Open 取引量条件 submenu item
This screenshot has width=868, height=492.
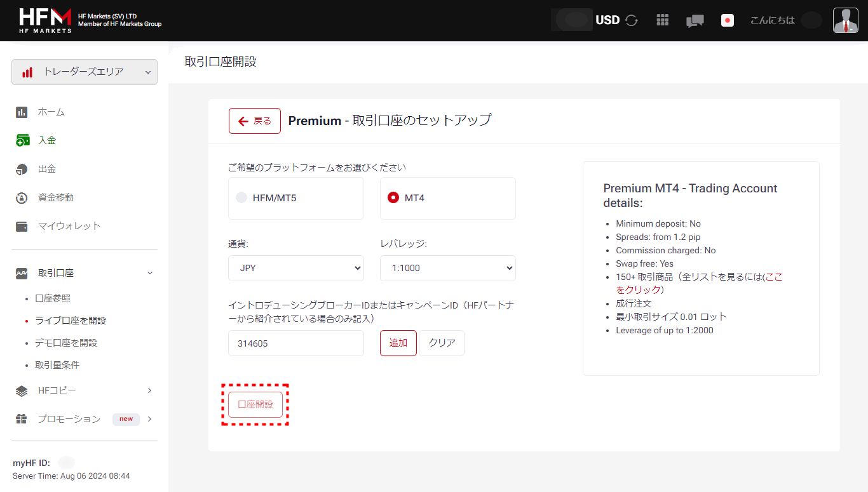pyautogui.click(x=57, y=365)
